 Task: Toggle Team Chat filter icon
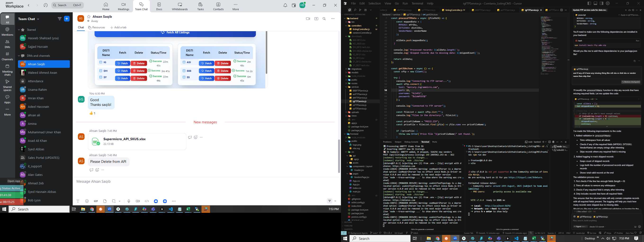coord(59,19)
